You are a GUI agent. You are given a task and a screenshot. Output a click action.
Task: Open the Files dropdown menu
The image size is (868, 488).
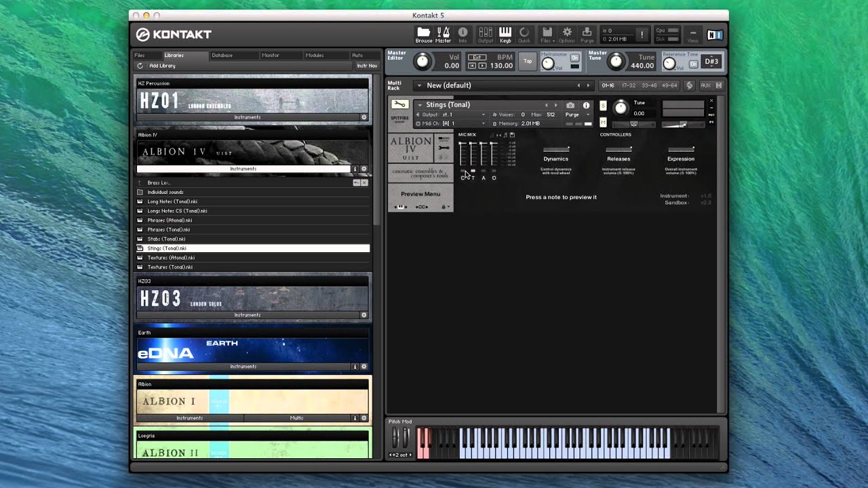[x=547, y=35]
